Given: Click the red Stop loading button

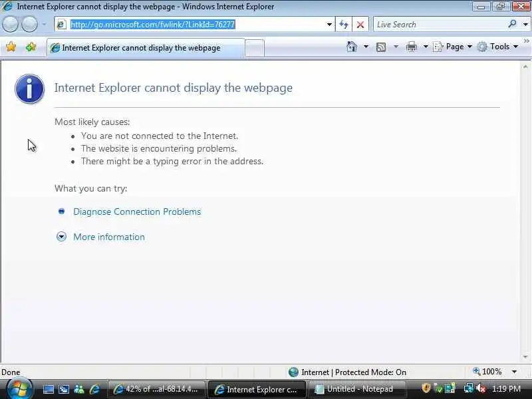Looking at the screenshot, I should click(360, 25).
